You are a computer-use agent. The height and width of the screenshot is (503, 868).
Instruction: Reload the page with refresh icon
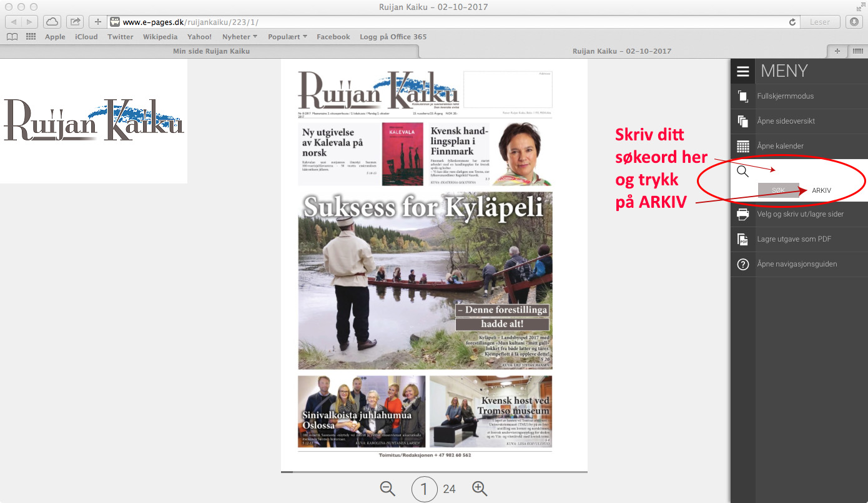pyautogui.click(x=793, y=22)
